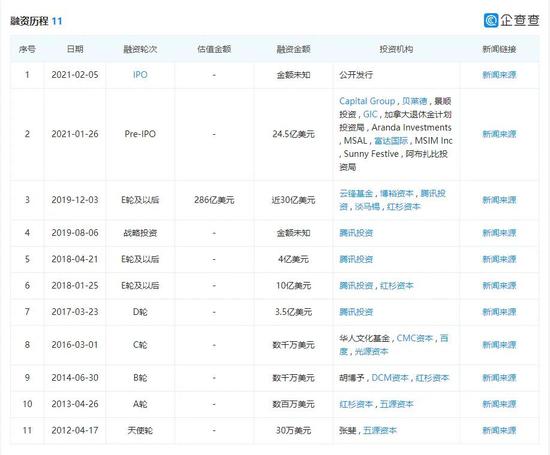Open 新闻来源 link for 2021-02-05 row
The image size is (550, 455).
coord(499,75)
